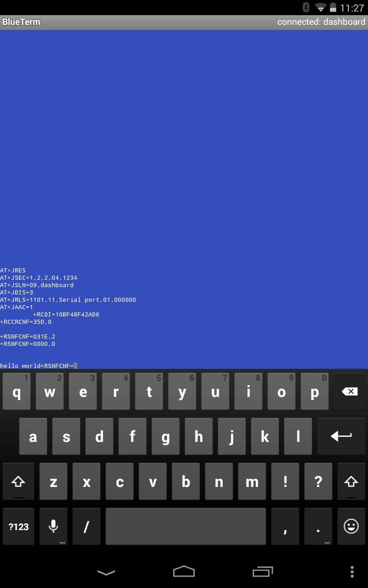Tap the 'q' letter key

point(17,391)
